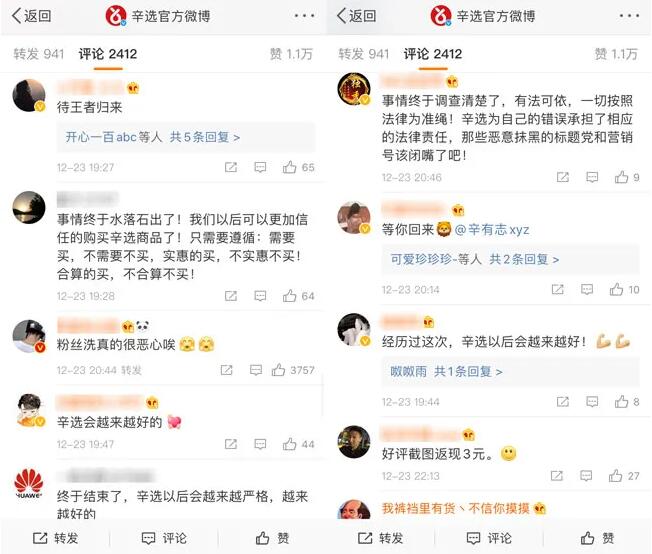Repost the 待王者归来 comment via share icon
The image size is (652, 554).
pyautogui.click(x=231, y=167)
